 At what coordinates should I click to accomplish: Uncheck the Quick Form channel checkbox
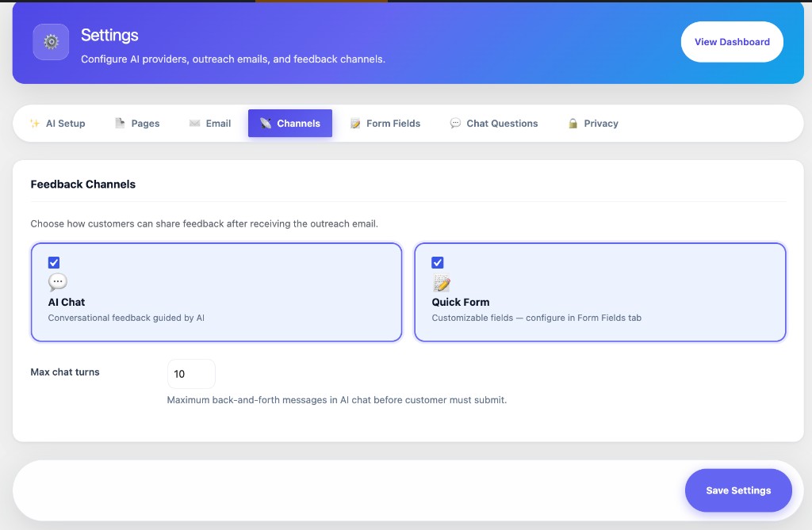click(438, 262)
